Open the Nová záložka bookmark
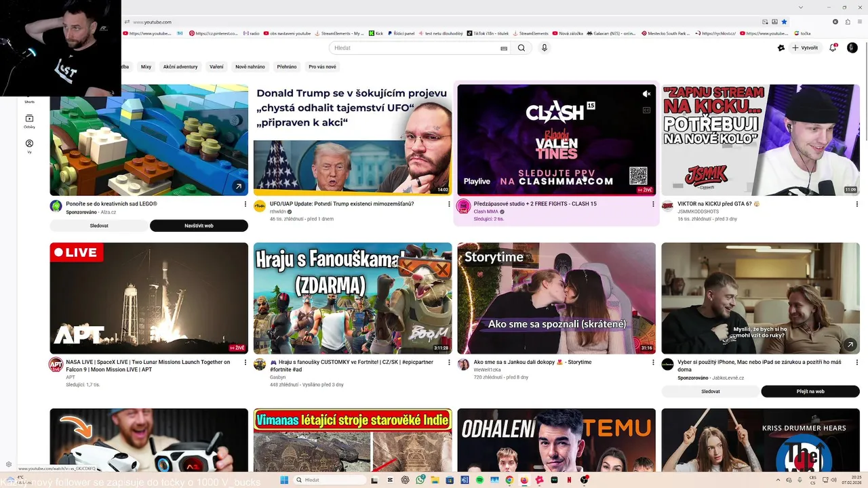The width and height of the screenshot is (868, 488). (x=568, y=33)
